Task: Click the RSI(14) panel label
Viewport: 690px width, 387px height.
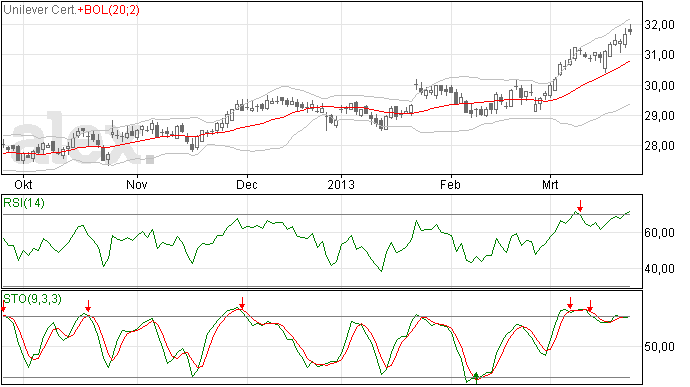Action: 24,203
